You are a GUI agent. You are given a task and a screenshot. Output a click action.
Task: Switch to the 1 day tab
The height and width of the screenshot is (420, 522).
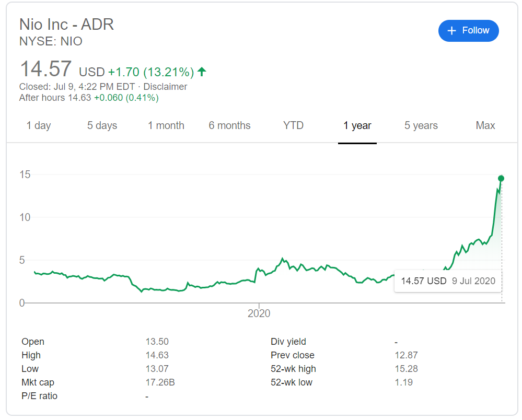39,125
